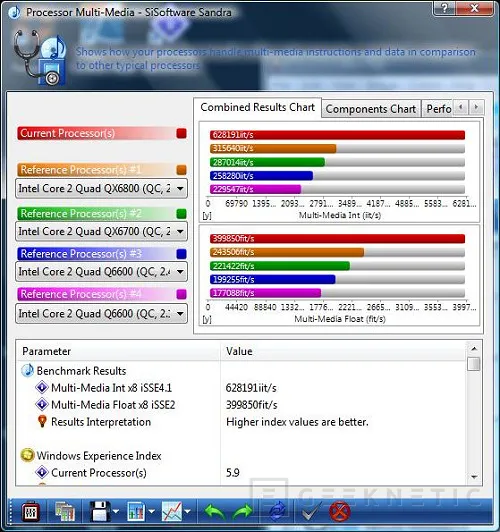Click the Reference Processor(s) #2 green label
This screenshot has height=532, width=500.
[x=81, y=213]
